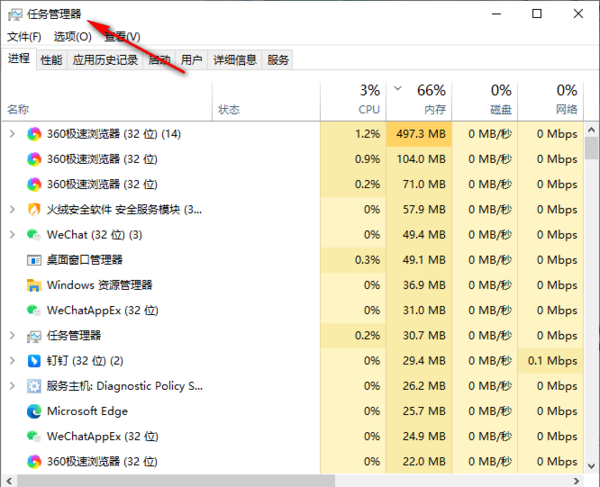Select the 497.3 MB memory cell
Image resolution: width=600 pixels, height=487 pixels.
[x=419, y=134]
